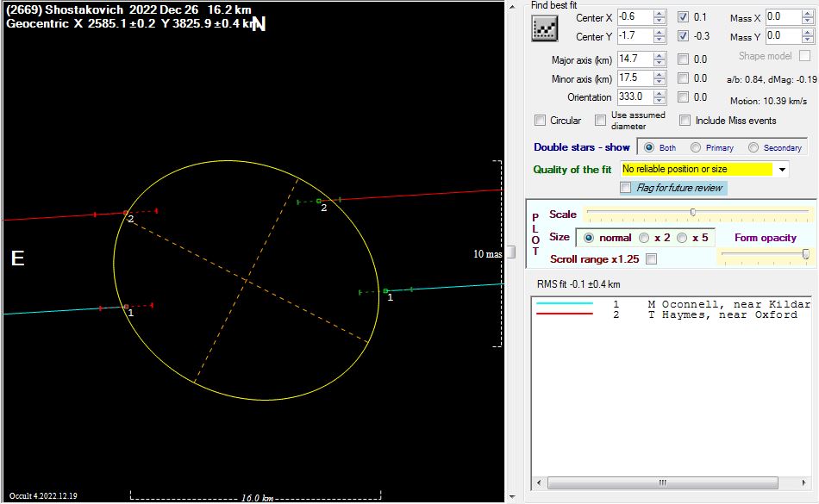Image resolution: width=819 pixels, height=504 pixels.
Task: Tick Flag for future review
Action: point(626,188)
